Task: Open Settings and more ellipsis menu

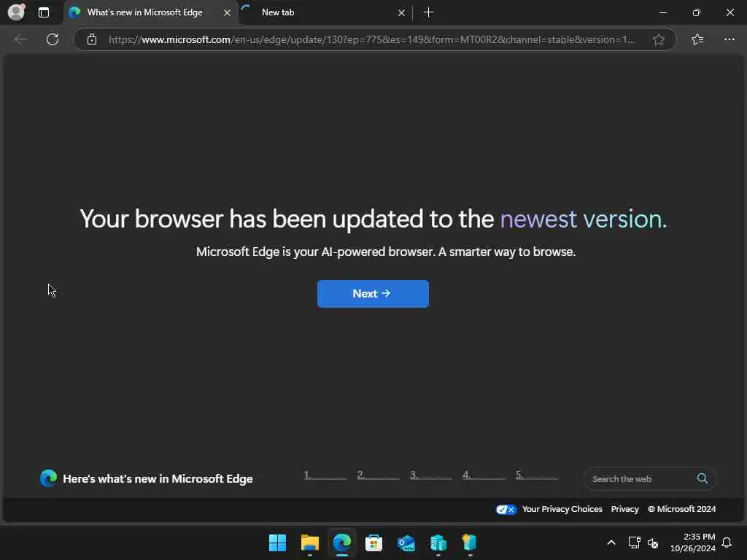Action: pos(729,39)
